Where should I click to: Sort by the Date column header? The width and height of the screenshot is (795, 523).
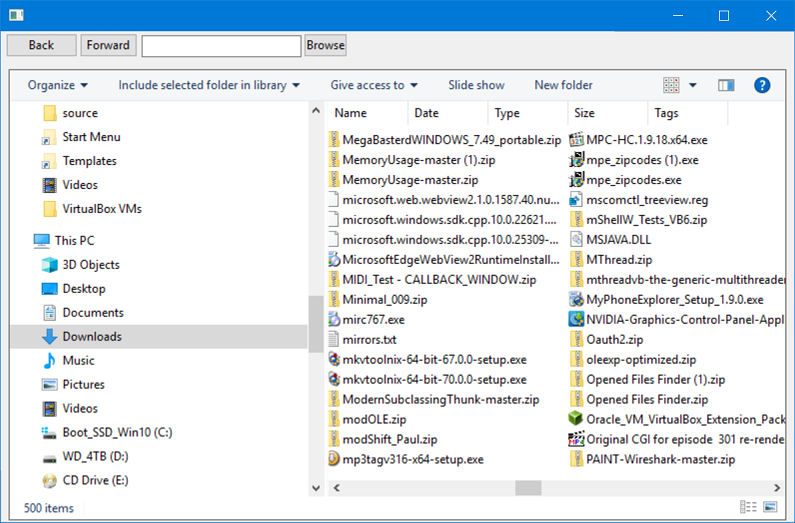(x=448, y=113)
